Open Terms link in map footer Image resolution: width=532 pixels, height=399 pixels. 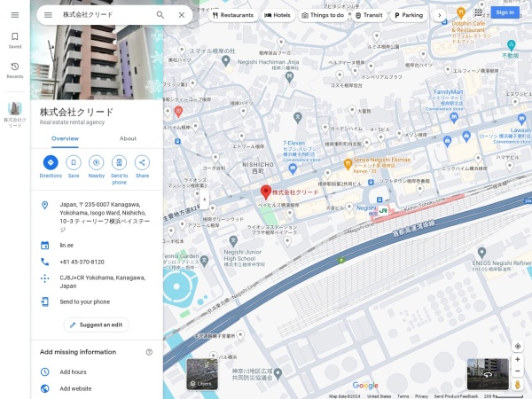coord(403,396)
